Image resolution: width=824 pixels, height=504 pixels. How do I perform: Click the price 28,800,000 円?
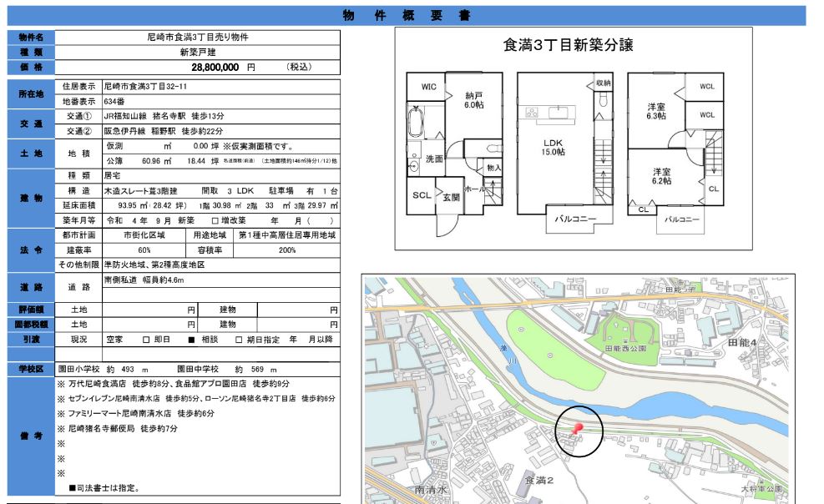tap(224, 68)
